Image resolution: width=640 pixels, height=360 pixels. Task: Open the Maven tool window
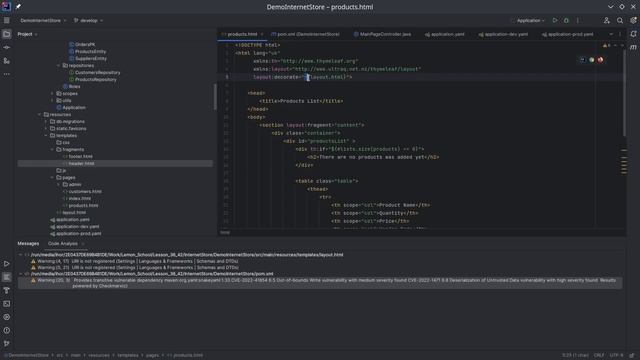[633, 47]
